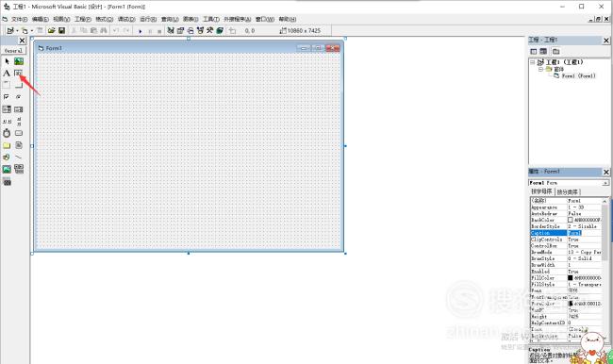This screenshot has width=613, height=364.
Task: Open Form Layout window from toolbar
Action: pos(191,30)
